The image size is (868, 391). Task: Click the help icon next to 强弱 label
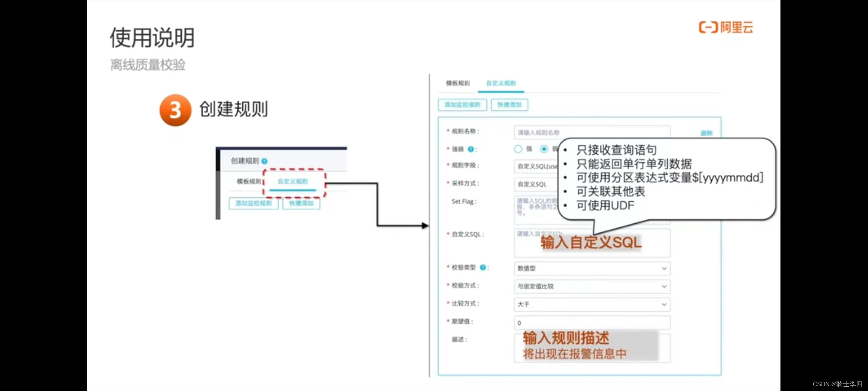[x=471, y=149]
